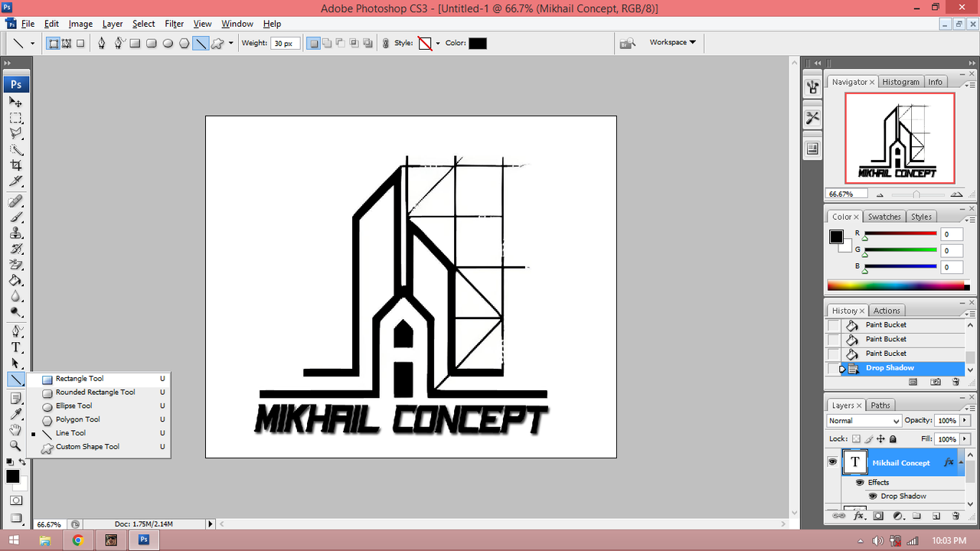Image resolution: width=980 pixels, height=551 pixels.
Task: Switch to the Swatches tab
Action: click(x=884, y=217)
